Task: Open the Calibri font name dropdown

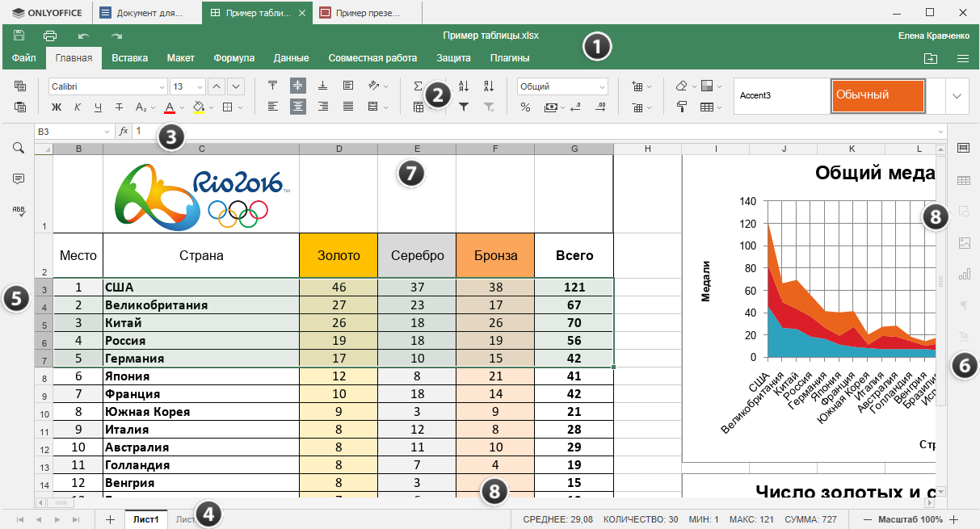Action: tap(162, 86)
